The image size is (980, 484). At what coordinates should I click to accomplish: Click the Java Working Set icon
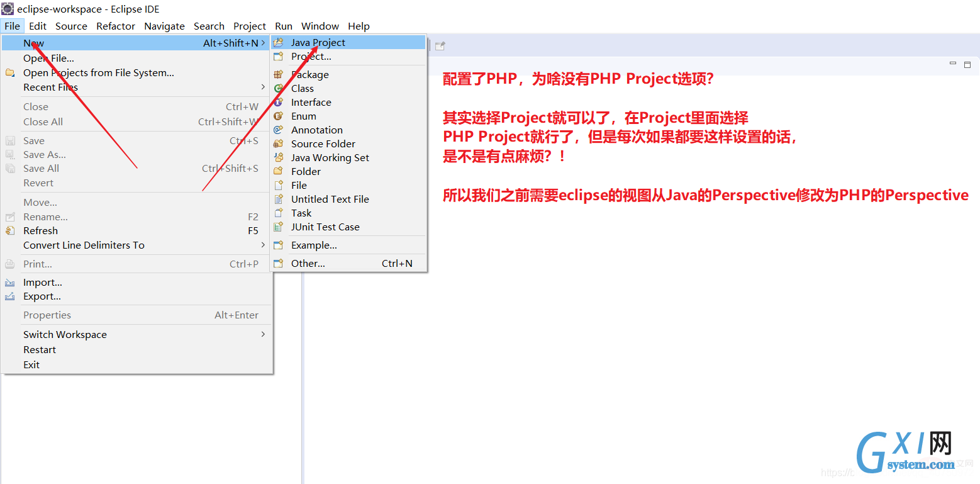(x=278, y=157)
